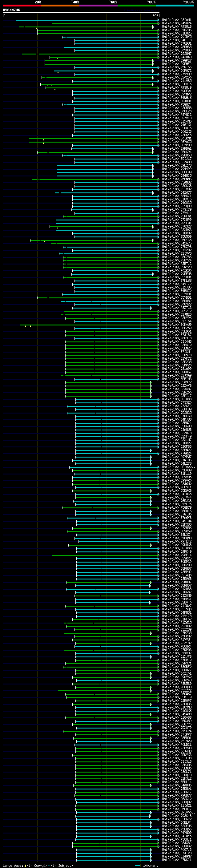Screen dimensions: 197x868
Task: Click the UniRef100_C5YDD1 entry
Action: click(176, 297)
